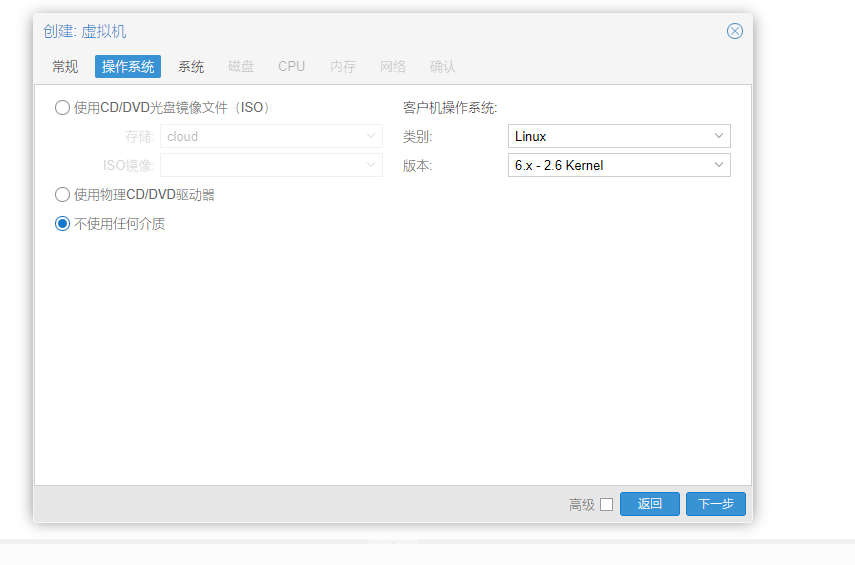
Task: Click the 下一步 button
Action: (715, 504)
